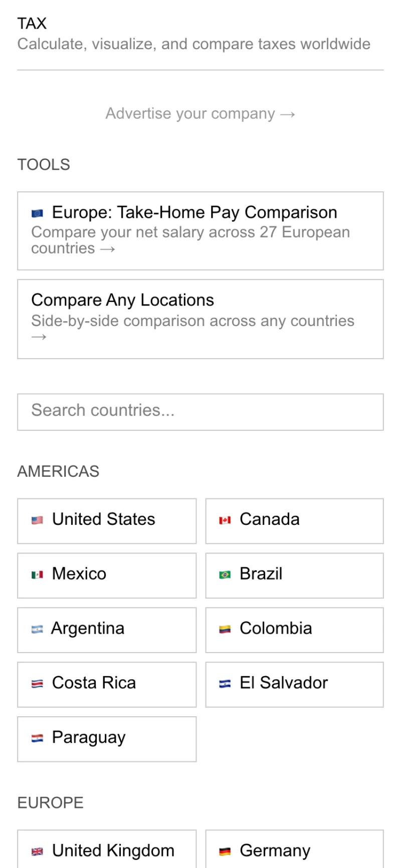Click the United States flag icon
This screenshot has height=868, width=401.
37,520
